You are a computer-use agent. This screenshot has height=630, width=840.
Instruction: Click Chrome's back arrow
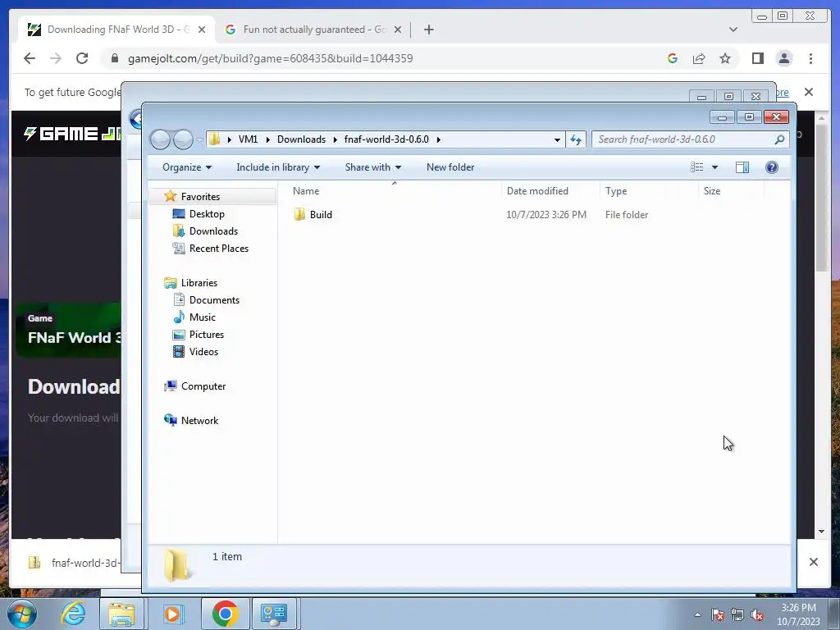[30, 58]
